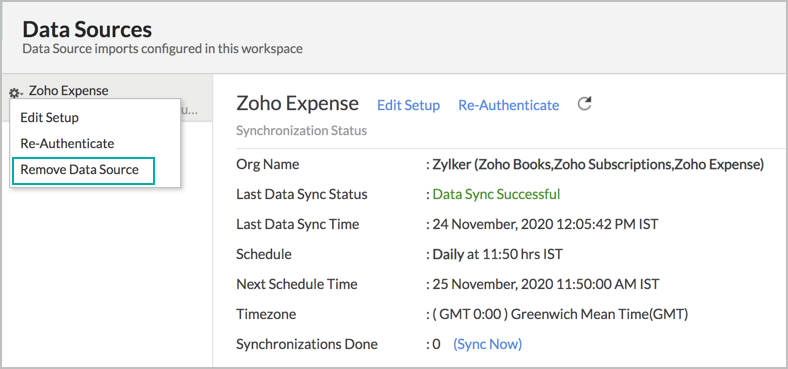
Task: Select Zoho Expense in the sidebar list
Action: tap(68, 91)
